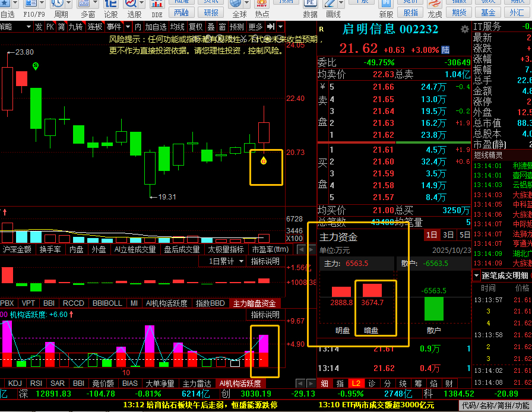Toggle 九转 indicator on chart
The height and width of the screenshot is (412, 532).
[75, 27]
